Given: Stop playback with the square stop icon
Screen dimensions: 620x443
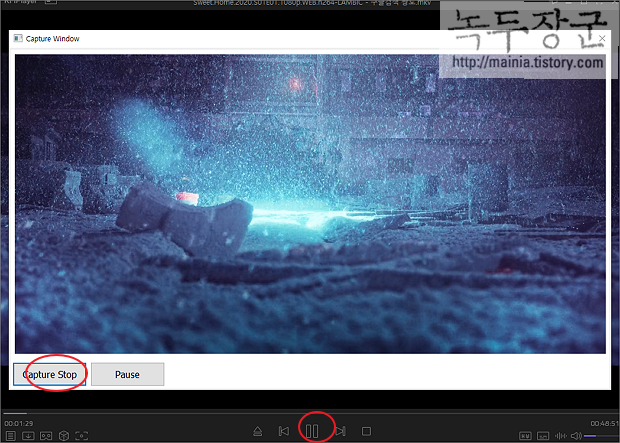Looking at the screenshot, I should pyautogui.click(x=366, y=431).
